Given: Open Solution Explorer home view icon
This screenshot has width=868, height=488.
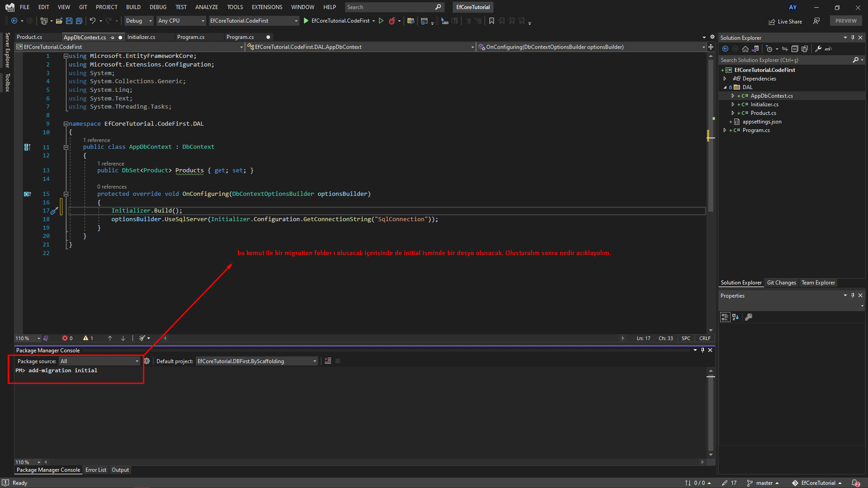Looking at the screenshot, I should pos(745,49).
